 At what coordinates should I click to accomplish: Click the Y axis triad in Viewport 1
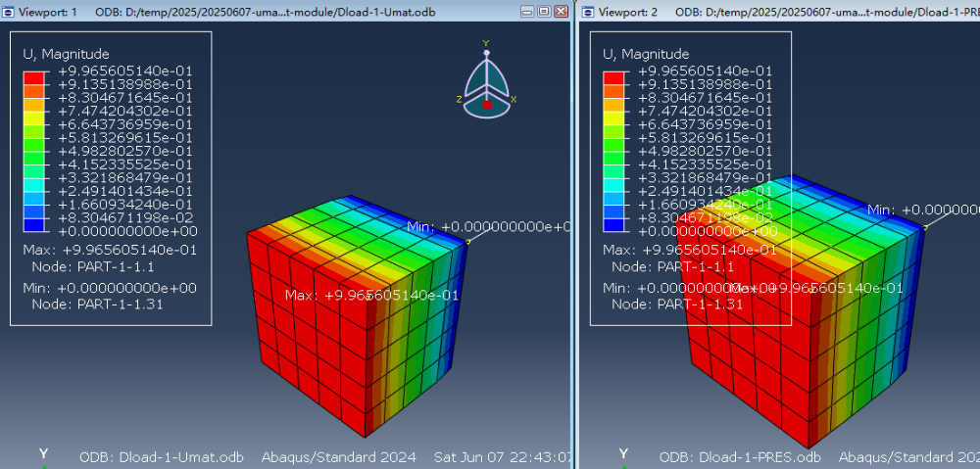coord(42,455)
